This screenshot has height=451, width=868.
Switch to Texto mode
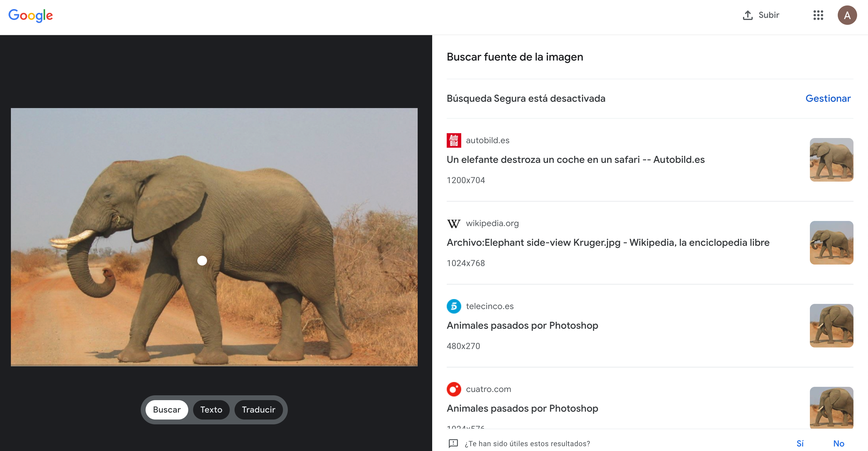(211, 410)
